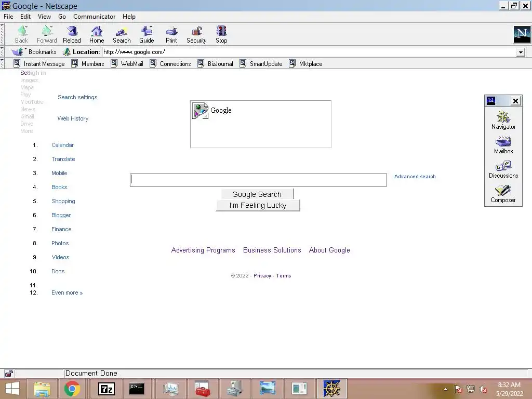Open the Finance link
The height and width of the screenshot is (399, 532).
tap(61, 229)
